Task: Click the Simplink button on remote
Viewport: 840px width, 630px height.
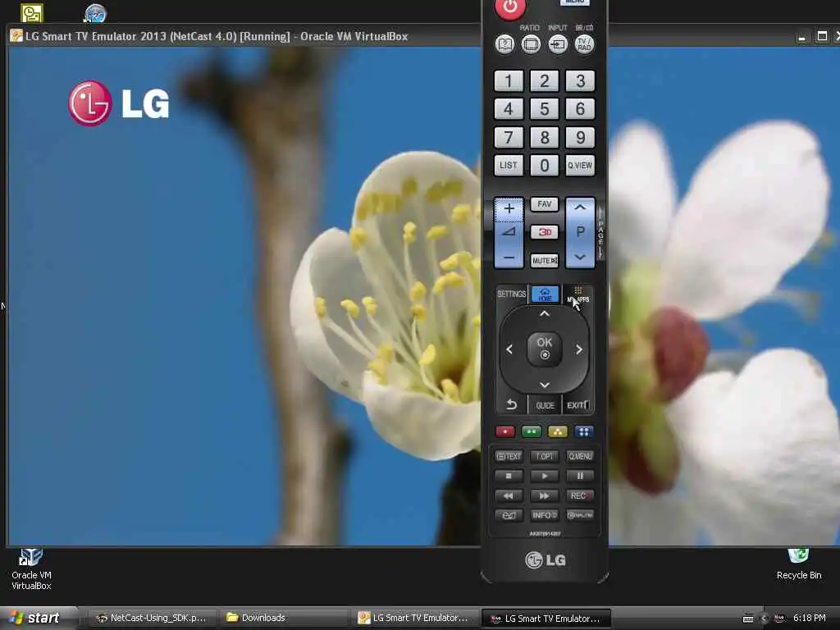Action: (580, 515)
